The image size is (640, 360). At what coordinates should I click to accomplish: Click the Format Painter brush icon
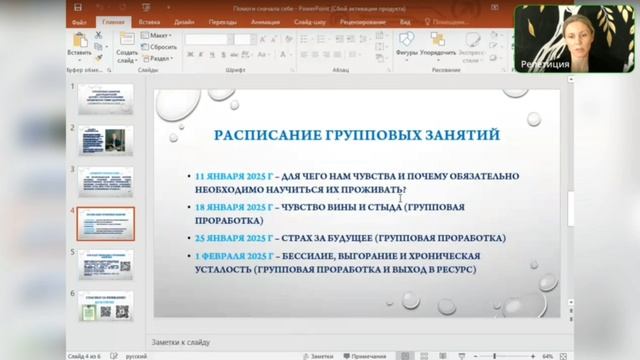pos(98,58)
